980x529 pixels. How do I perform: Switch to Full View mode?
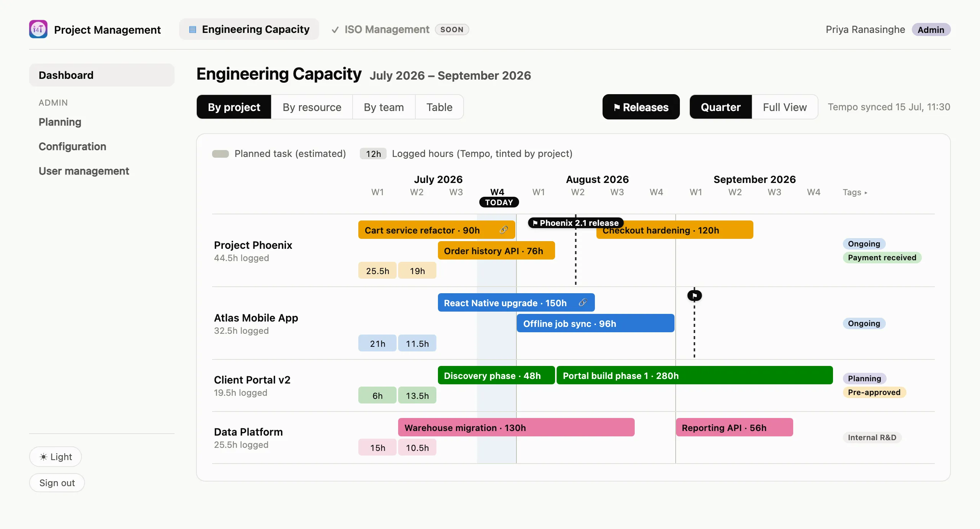point(784,107)
